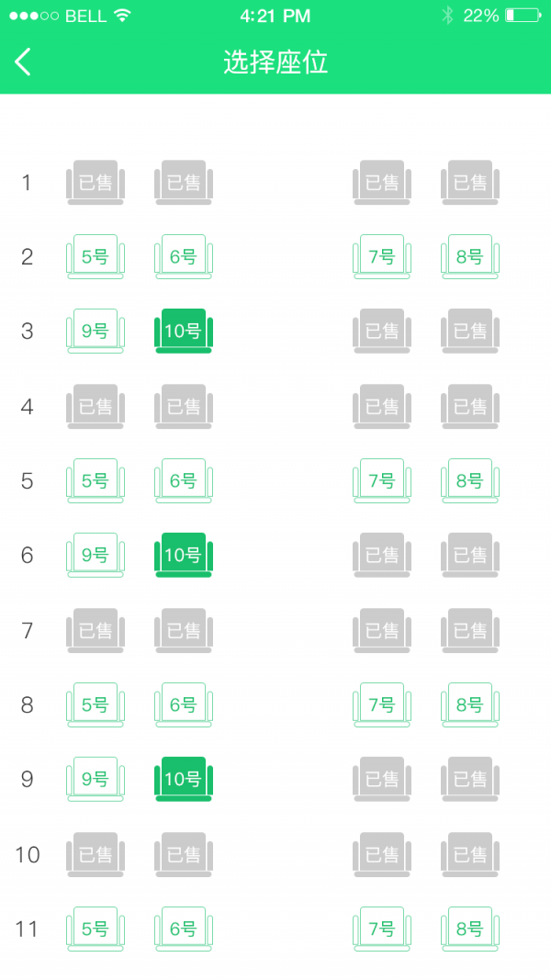
Task: Select seat 8号 in row 2
Action: [x=470, y=257]
